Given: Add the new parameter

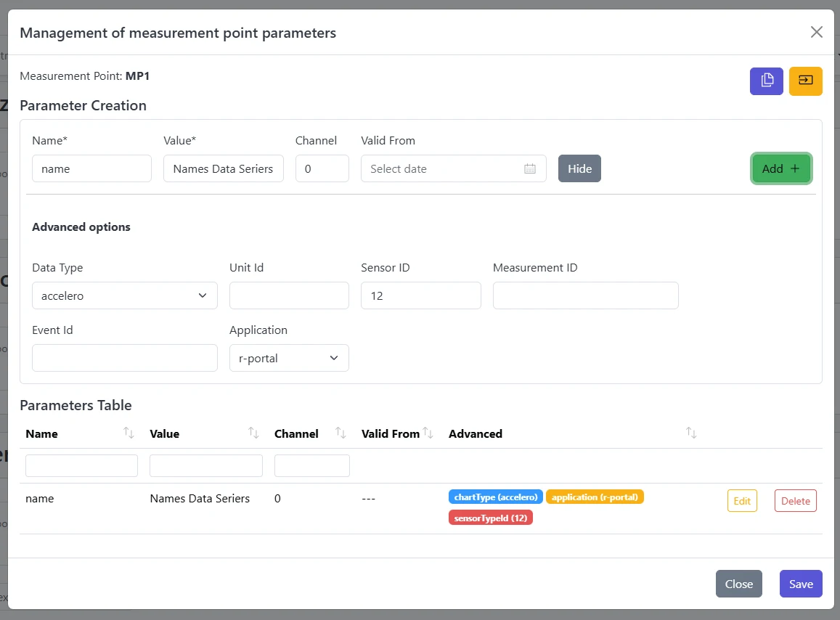Looking at the screenshot, I should tap(781, 168).
